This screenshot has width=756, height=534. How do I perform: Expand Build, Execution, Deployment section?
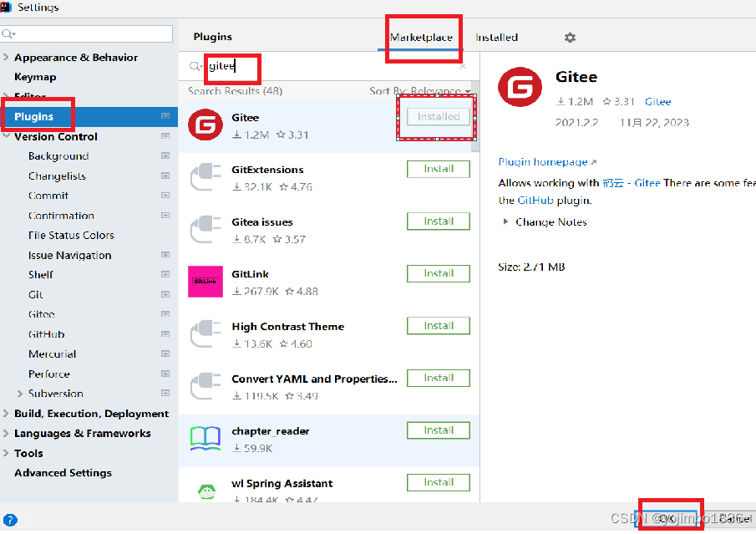tap(6, 414)
